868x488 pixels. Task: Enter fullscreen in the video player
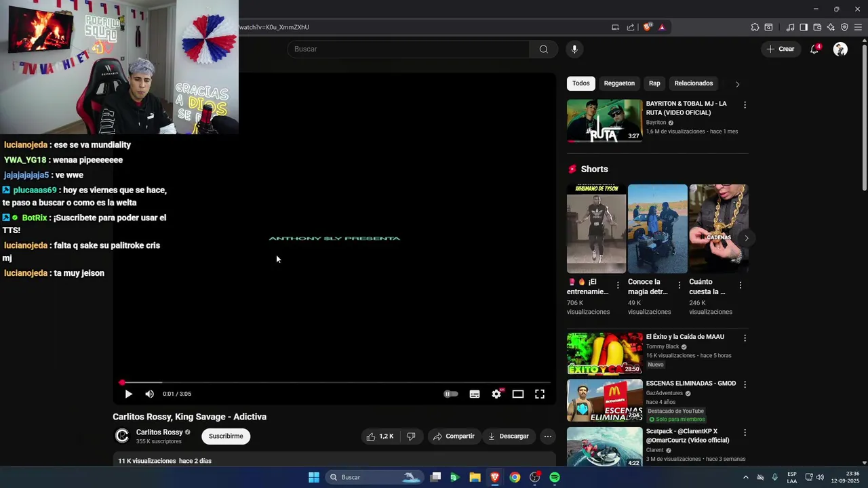(540, 394)
